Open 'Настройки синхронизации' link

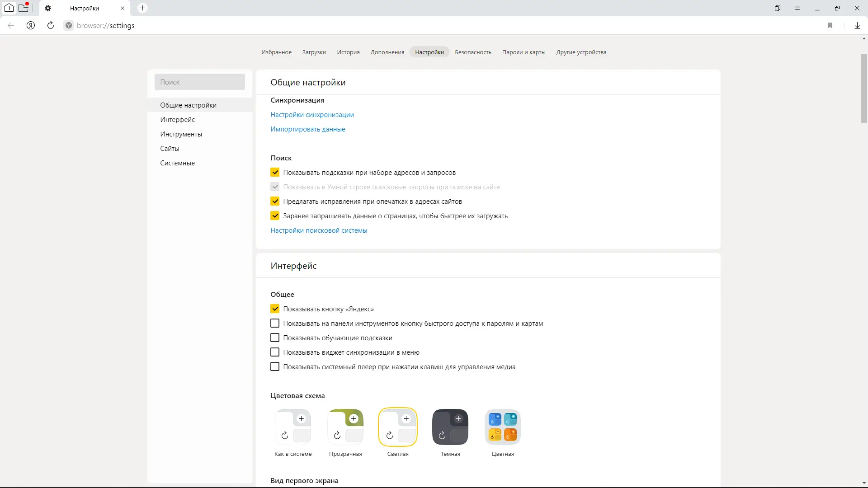point(312,115)
